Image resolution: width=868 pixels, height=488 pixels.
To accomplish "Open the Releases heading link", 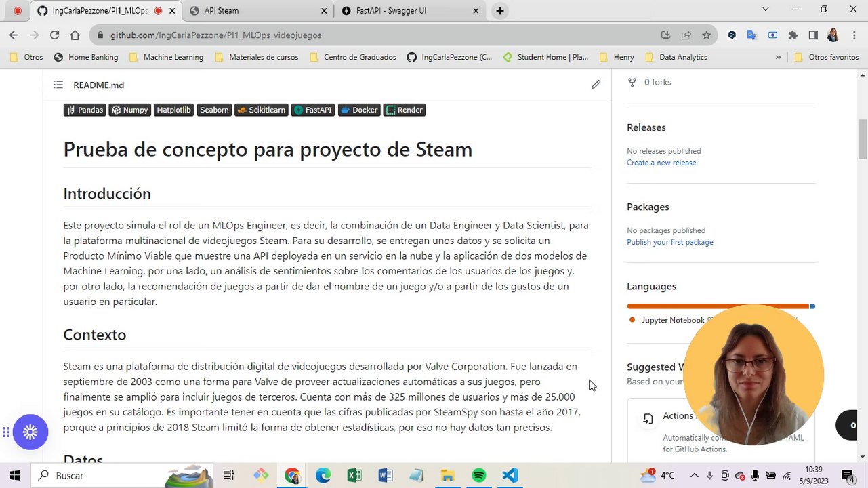I will [x=646, y=127].
